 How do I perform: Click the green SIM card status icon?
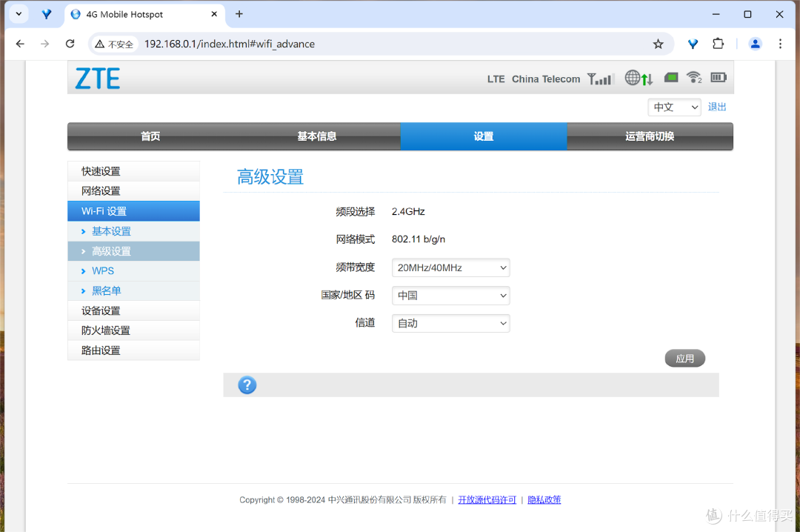(x=671, y=78)
